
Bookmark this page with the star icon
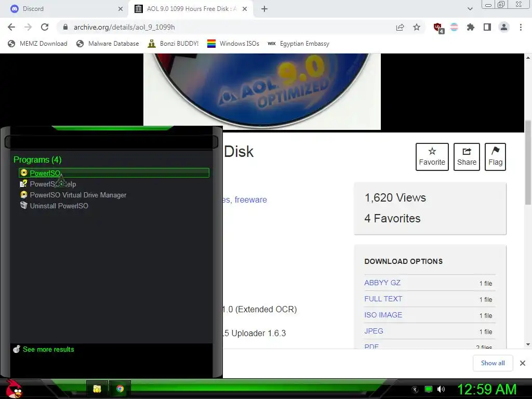click(x=417, y=27)
